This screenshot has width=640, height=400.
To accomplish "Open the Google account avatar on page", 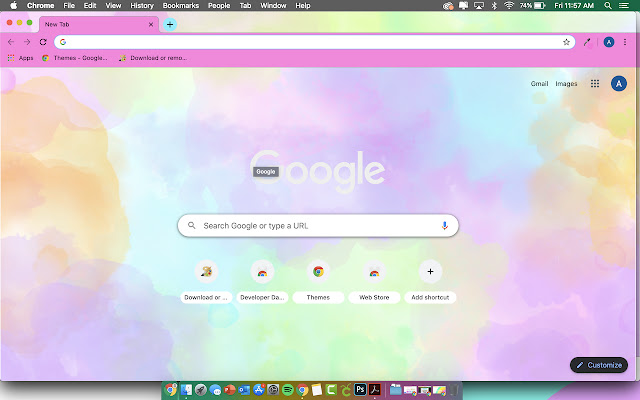I will pos(618,84).
